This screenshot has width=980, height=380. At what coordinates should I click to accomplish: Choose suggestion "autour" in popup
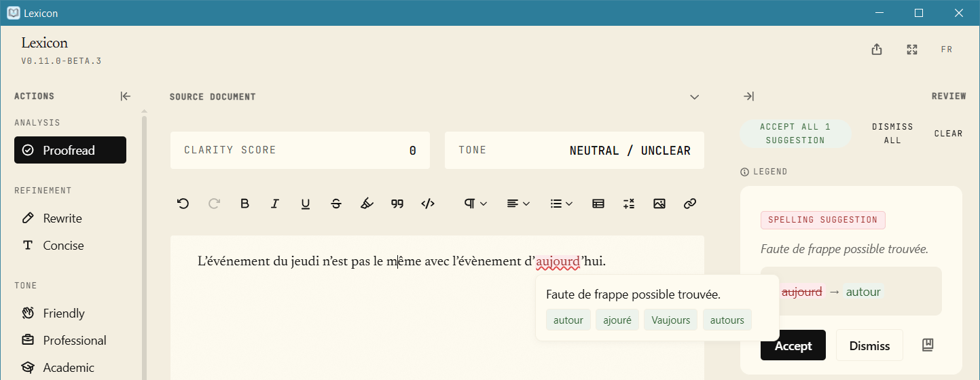[x=568, y=320]
